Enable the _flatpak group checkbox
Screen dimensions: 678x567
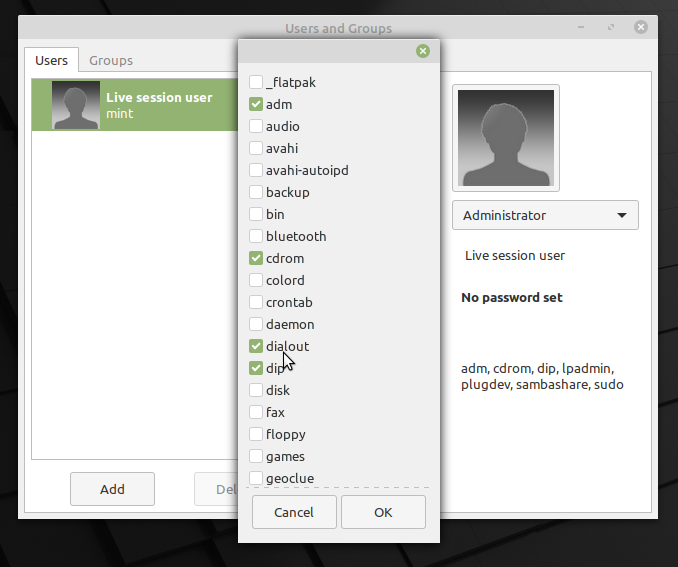(257, 82)
